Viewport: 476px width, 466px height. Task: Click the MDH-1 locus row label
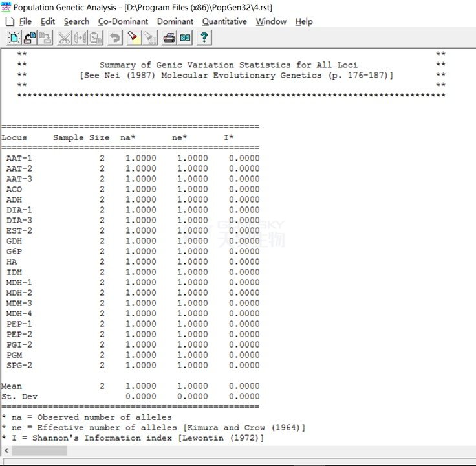(19, 283)
